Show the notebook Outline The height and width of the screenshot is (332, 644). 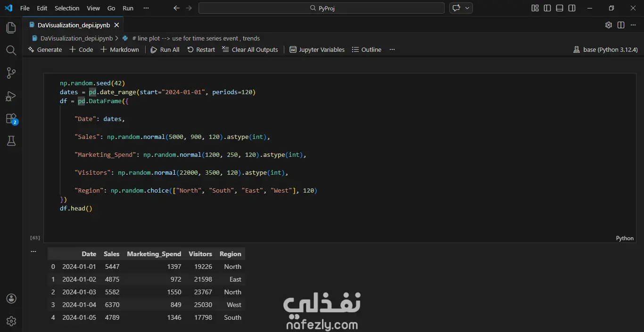(x=366, y=49)
